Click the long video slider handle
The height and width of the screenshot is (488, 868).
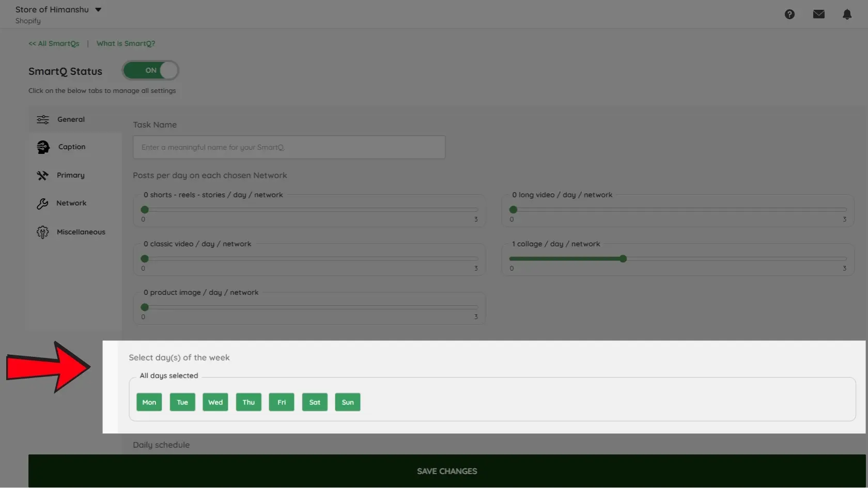(513, 210)
